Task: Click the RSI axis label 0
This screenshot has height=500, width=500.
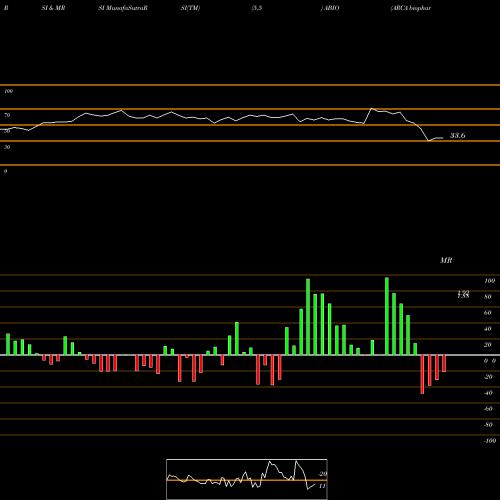Action: [x=5, y=171]
